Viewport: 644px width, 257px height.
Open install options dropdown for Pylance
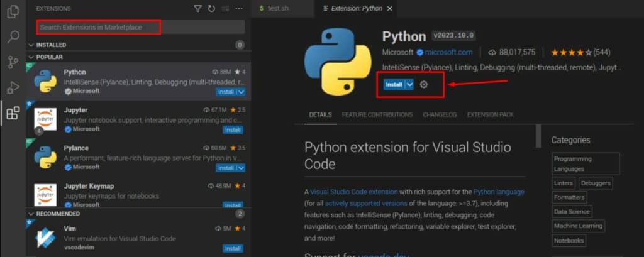[241, 168]
